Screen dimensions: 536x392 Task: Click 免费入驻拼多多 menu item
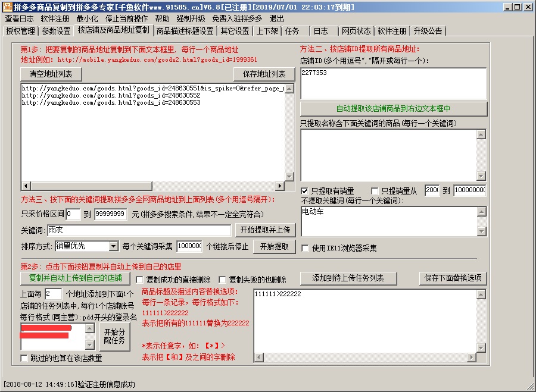click(237, 18)
